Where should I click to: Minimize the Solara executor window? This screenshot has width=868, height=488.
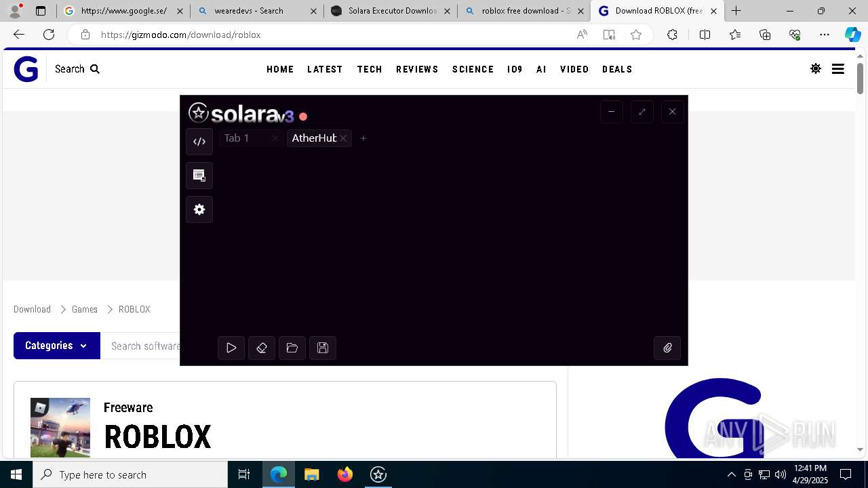click(x=612, y=112)
